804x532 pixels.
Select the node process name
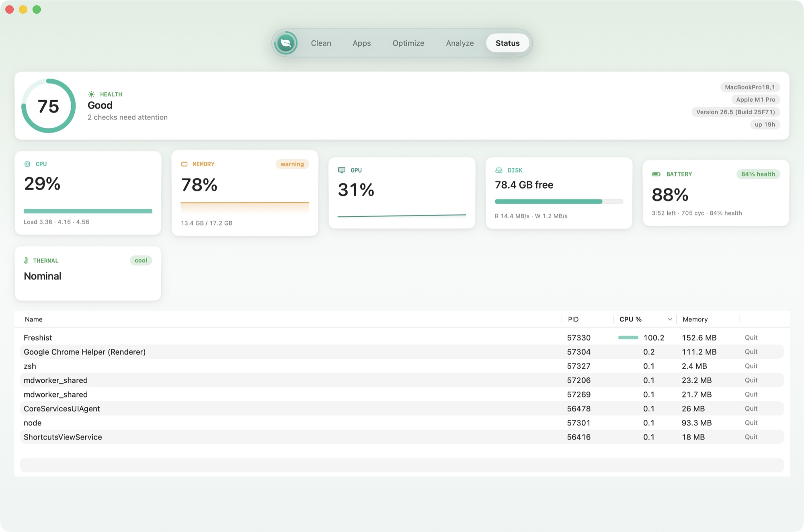(x=33, y=423)
